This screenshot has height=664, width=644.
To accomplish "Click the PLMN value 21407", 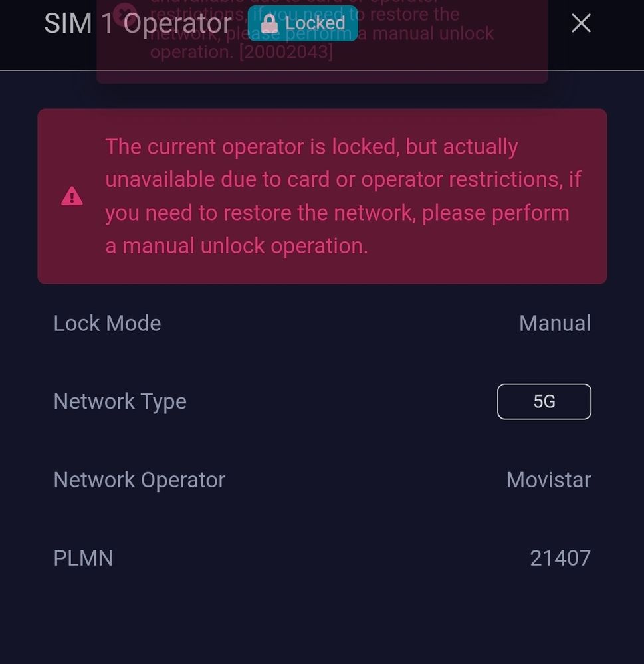I will [560, 558].
